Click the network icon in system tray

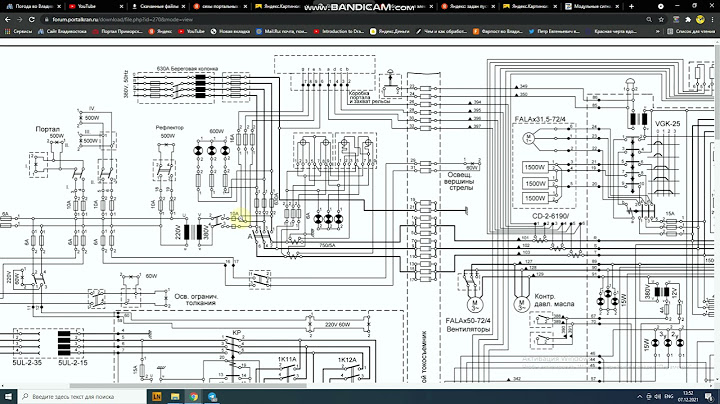click(x=649, y=396)
